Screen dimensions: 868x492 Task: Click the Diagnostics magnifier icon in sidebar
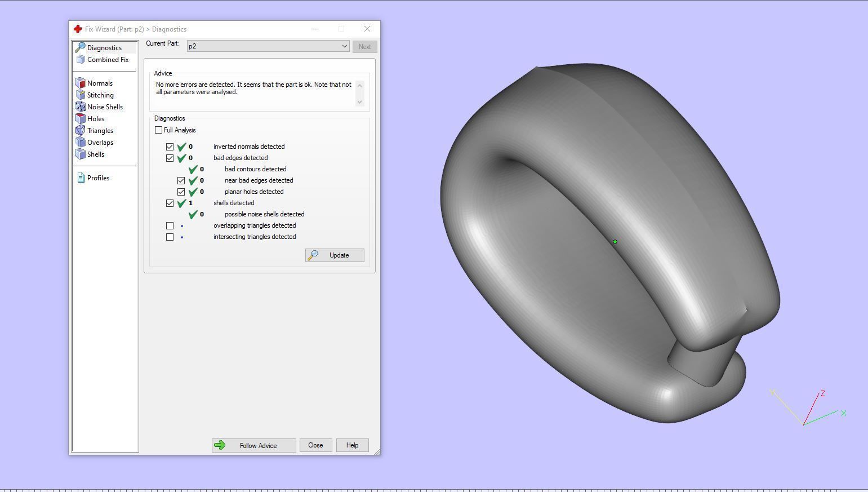pyautogui.click(x=80, y=47)
